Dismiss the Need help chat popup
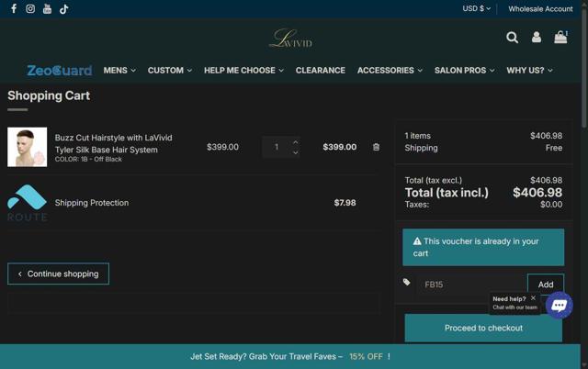588x369 pixels. (533, 297)
